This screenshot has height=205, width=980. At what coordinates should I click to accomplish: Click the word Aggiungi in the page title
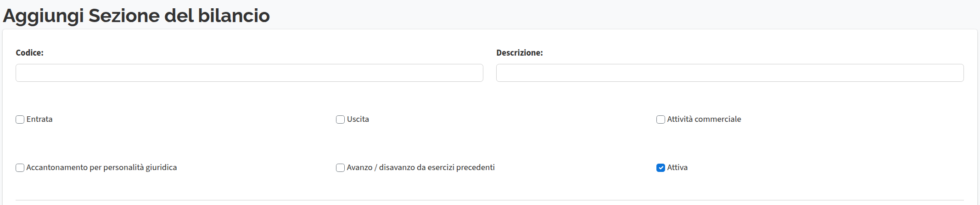(43, 16)
